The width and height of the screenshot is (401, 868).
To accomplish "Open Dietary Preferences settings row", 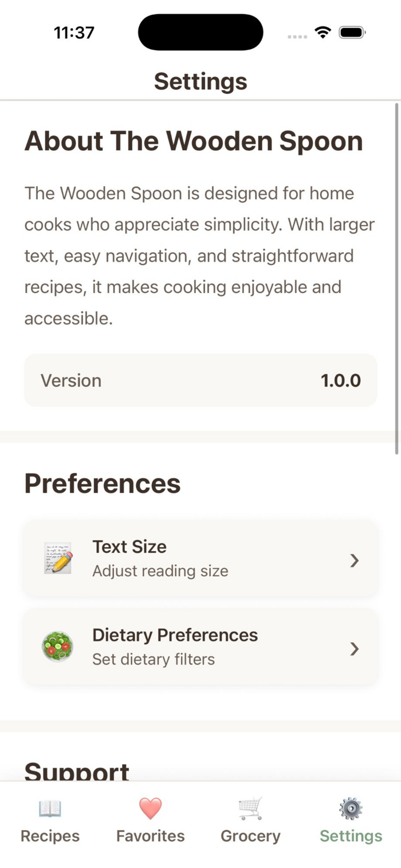I will coord(200,647).
